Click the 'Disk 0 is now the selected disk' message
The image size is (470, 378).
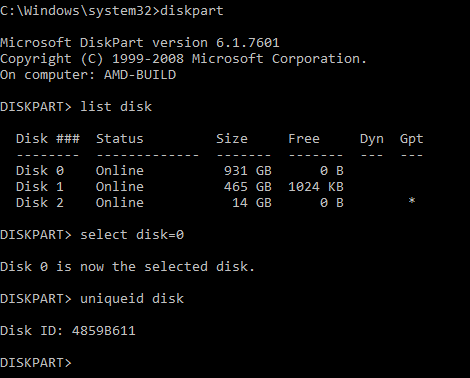pos(127,267)
